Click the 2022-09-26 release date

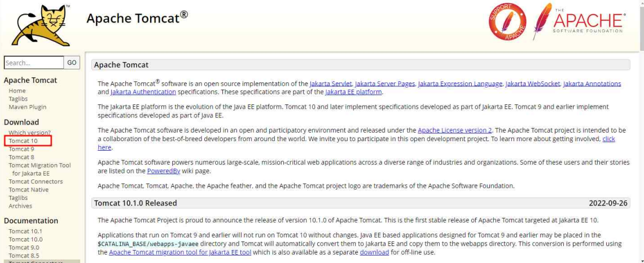point(608,203)
